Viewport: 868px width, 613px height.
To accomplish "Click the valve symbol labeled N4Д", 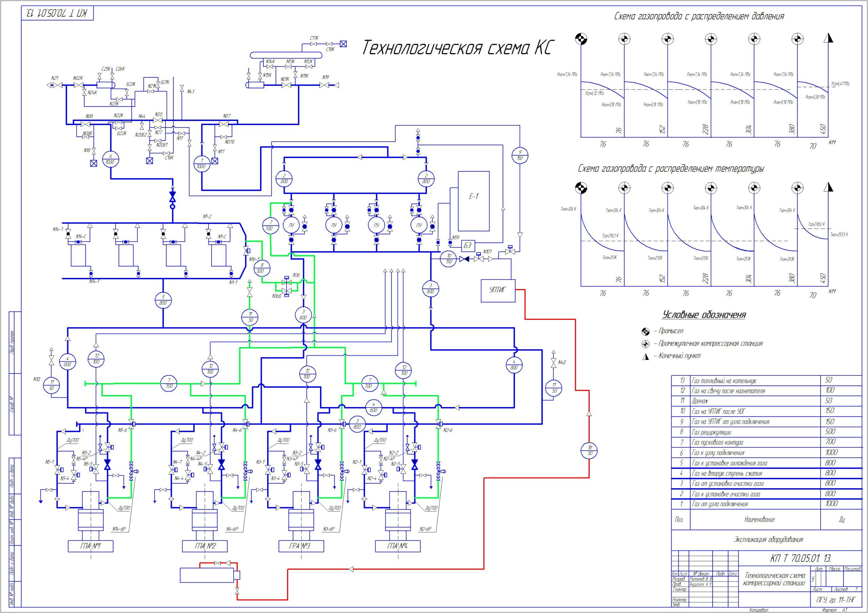I will (x=553, y=363).
